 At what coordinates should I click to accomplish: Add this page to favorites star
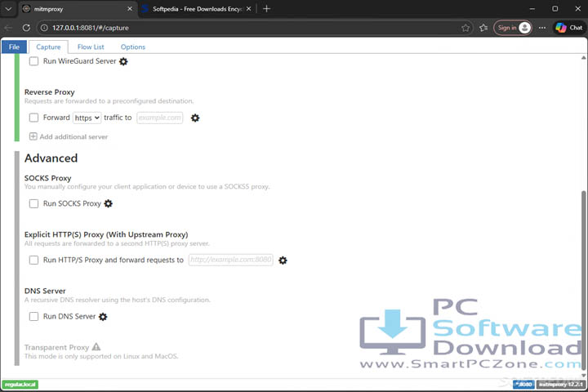pyautogui.click(x=465, y=28)
